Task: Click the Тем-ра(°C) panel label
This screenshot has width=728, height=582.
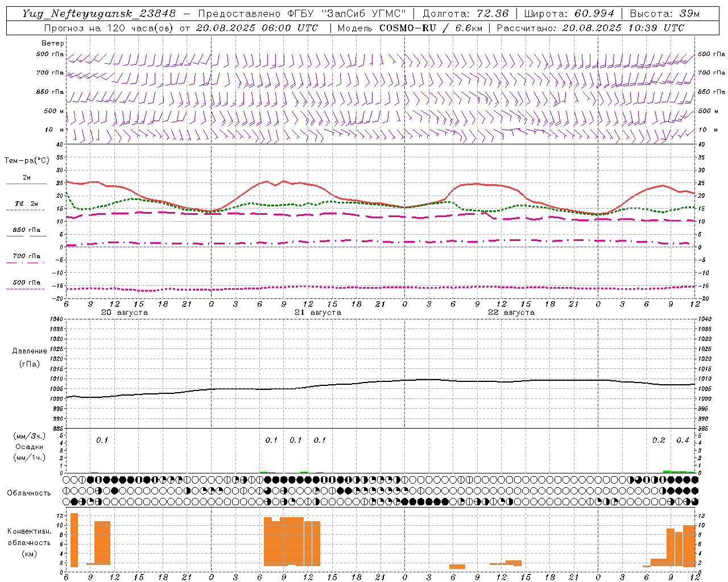Action: [x=27, y=161]
